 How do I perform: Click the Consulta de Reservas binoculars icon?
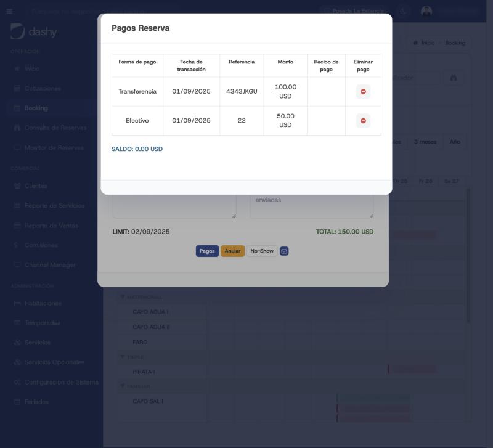[17, 128]
